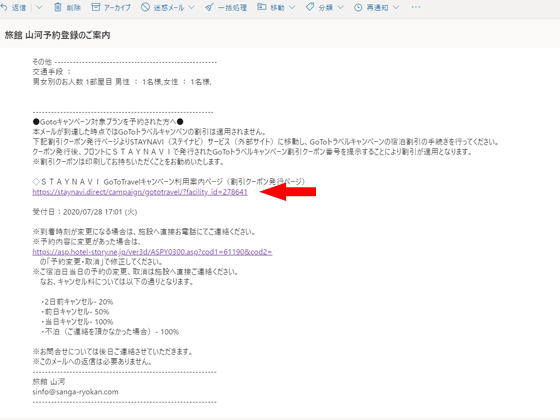Click the 返信 reply arrow button
The height and width of the screenshot is (420, 560).
(13, 8)
